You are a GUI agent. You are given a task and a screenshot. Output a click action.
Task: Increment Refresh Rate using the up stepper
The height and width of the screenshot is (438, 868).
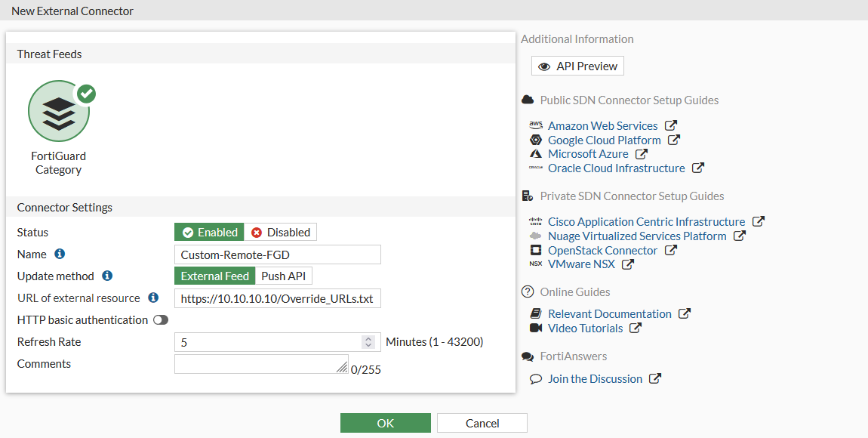(368, 338)
